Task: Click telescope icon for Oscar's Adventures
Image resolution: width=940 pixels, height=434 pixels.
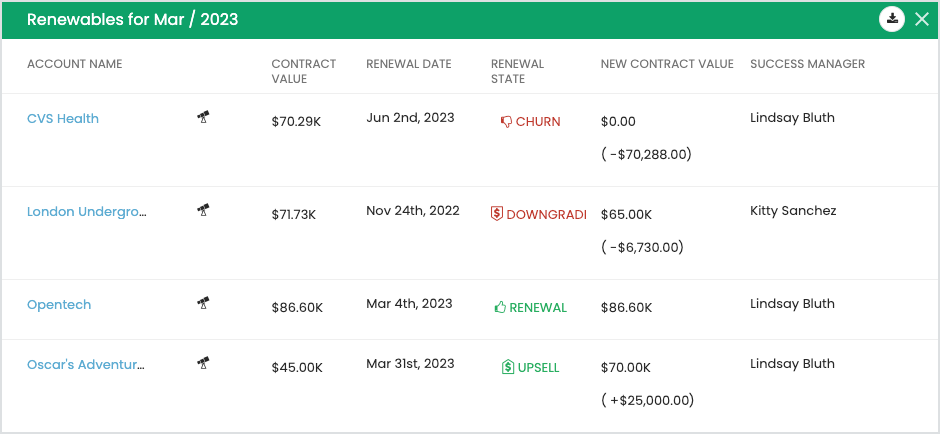Action: tap(203, 362)
